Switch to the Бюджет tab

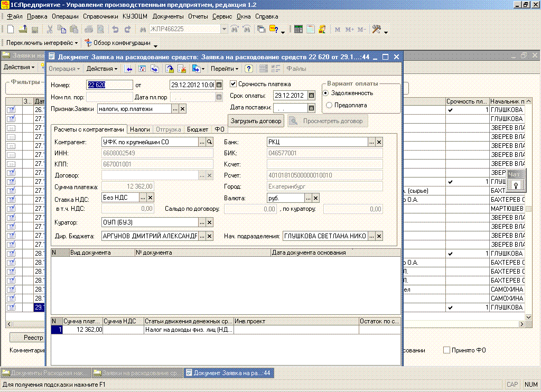pos(198,129)
